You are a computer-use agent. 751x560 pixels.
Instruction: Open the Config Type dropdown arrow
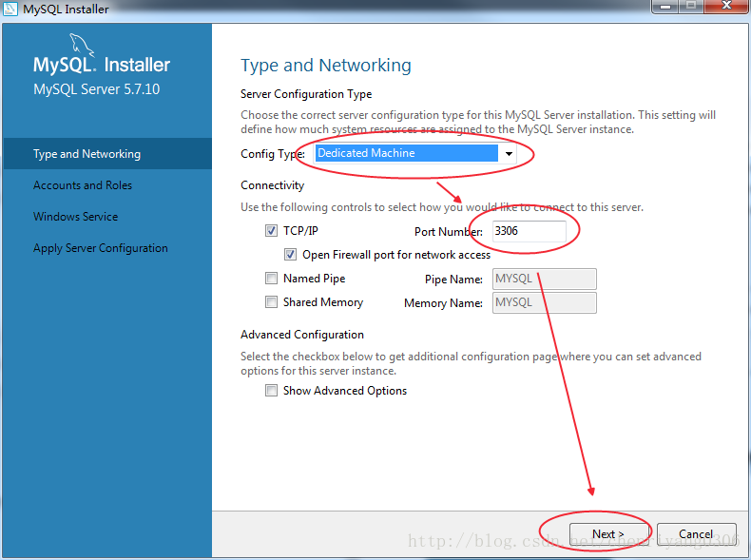509,154
